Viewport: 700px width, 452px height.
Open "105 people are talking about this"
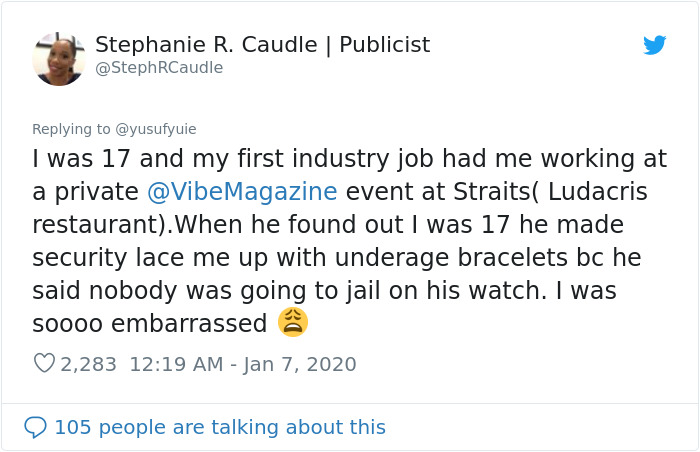coord(220,427)
